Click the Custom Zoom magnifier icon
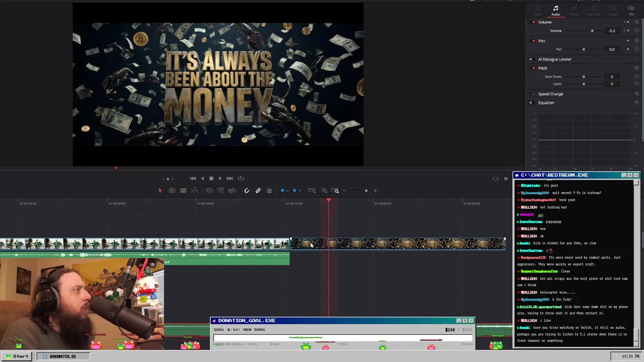Image resolution: width=644 pixels, height=362 pixels. pyautogui.click(x=336, y=191)
